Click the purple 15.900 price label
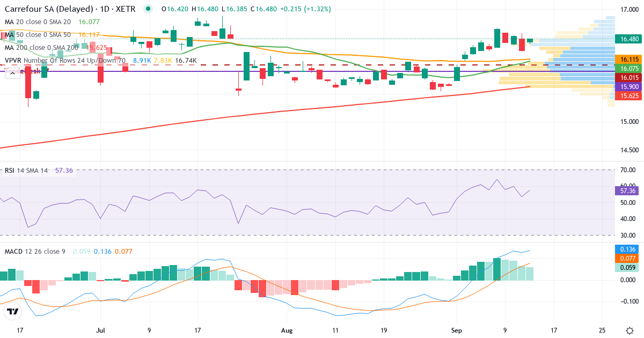This screenshot has height=338, width=644. pos(629,86)
